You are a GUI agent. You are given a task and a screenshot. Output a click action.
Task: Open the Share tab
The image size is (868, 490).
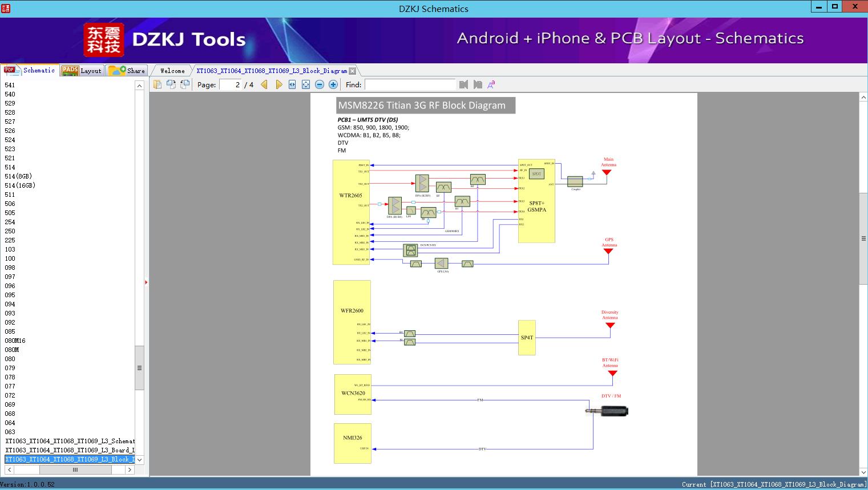pyautogui.click(x=127, y=71)
